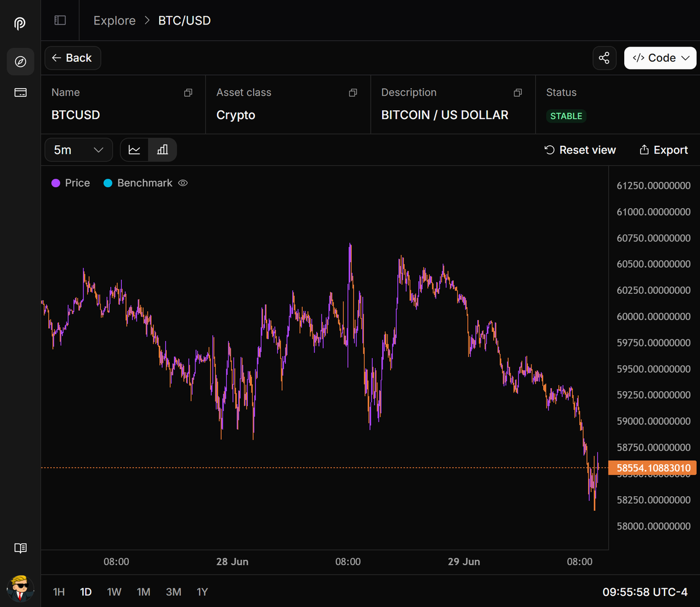Select the 1D time range

tap(86, 592)
